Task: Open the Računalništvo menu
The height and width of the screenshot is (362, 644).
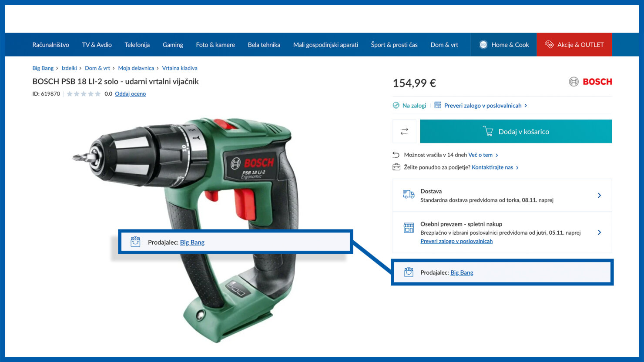Action: coord(51,45)
